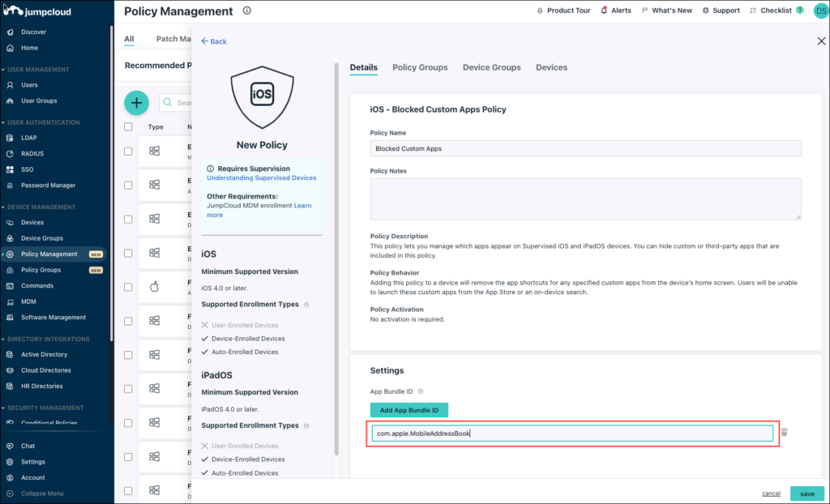830x504 pixels.
Task: Click the Policy Name input field
Action: point(585,149)
